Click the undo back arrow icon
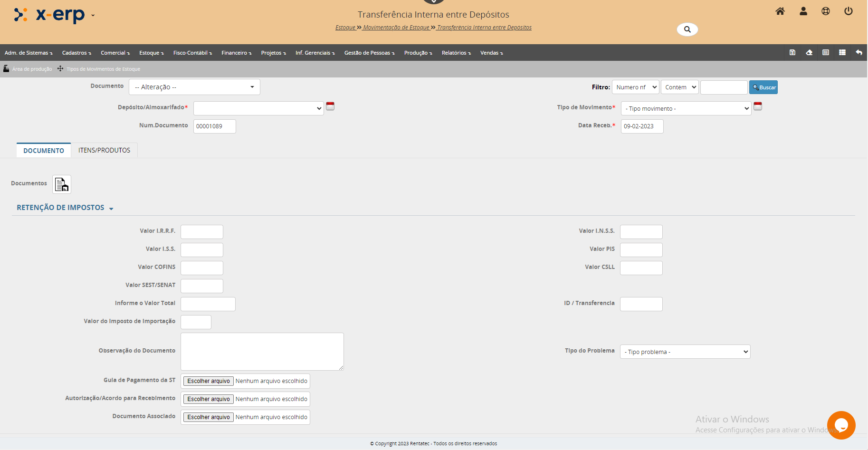The width and height of the screenshot is (868, 450). [859, 53]
